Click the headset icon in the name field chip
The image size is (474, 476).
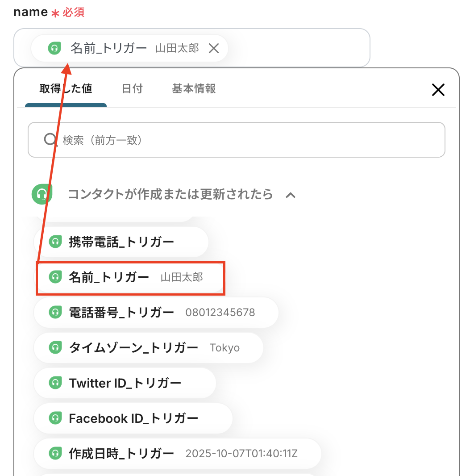54,48
